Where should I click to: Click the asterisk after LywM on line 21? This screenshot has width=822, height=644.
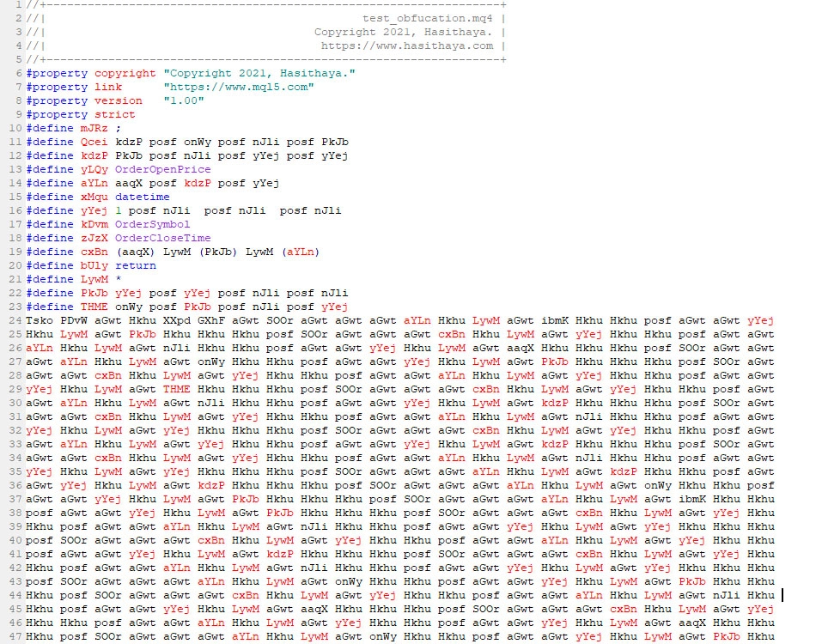[119, 279]
